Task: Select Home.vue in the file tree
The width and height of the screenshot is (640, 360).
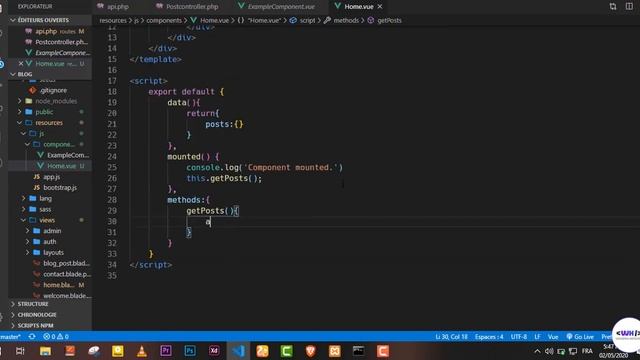Action: click(x=61, y=166)
